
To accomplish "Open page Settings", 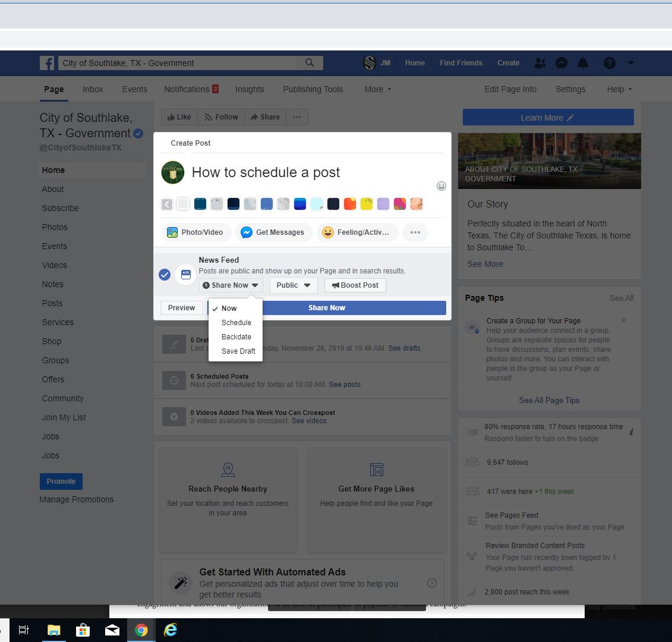I will tap(570, 89).
